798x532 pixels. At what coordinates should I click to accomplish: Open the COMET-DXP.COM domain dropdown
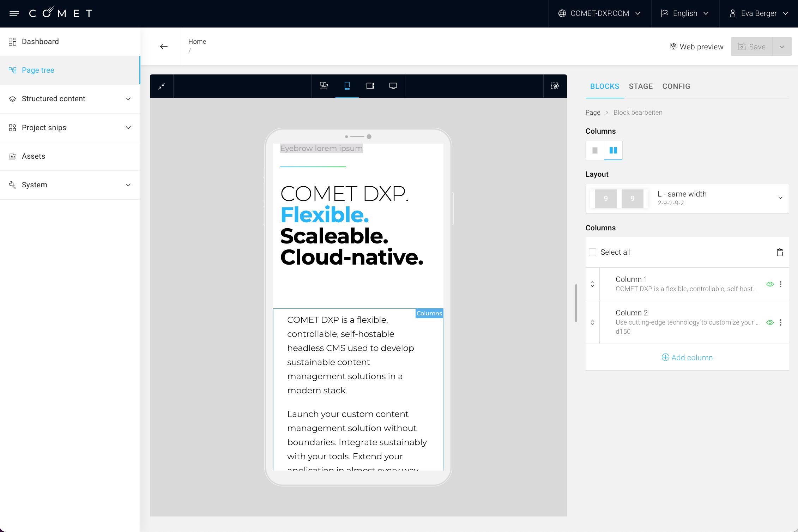[x=599, y=13]
